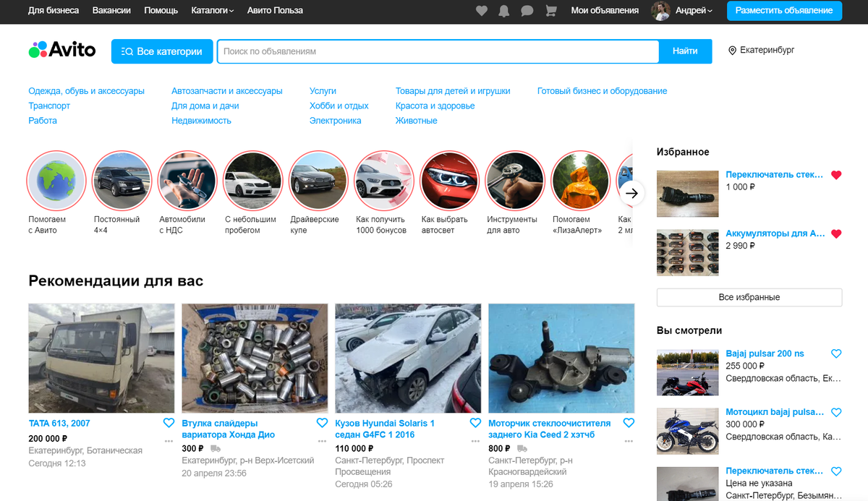
Task: Click Разместить объявление button
Action: [784, 11]
